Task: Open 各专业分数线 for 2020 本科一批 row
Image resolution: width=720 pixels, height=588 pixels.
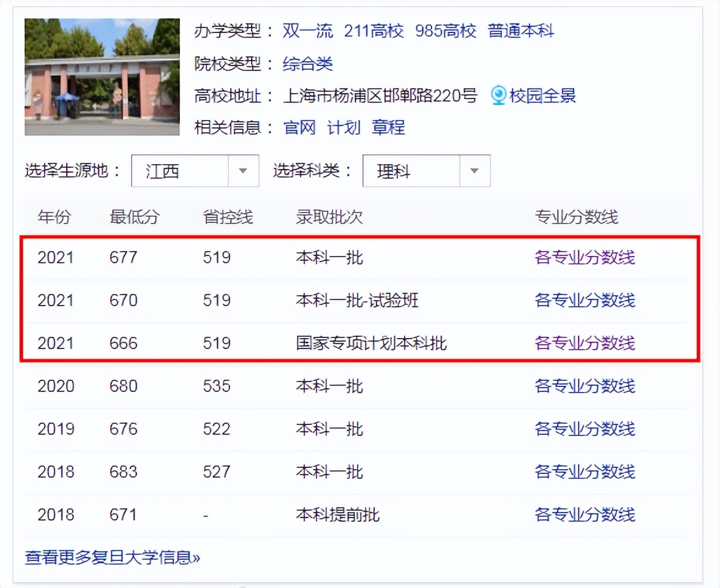Action: (x=584, y=386)
